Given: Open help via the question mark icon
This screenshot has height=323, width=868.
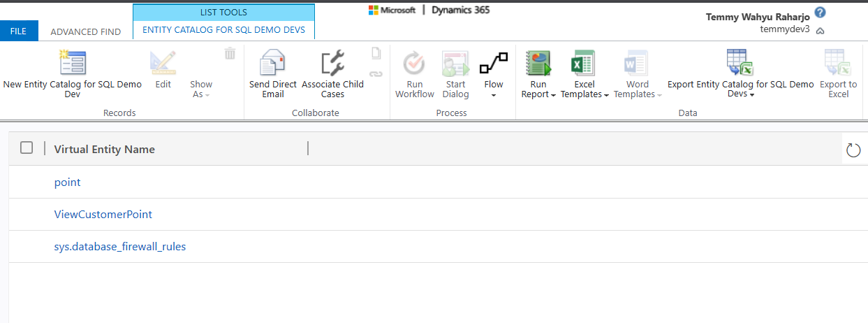Looking at the screenshot, I should pyautogui.click(x=820, y=13).
